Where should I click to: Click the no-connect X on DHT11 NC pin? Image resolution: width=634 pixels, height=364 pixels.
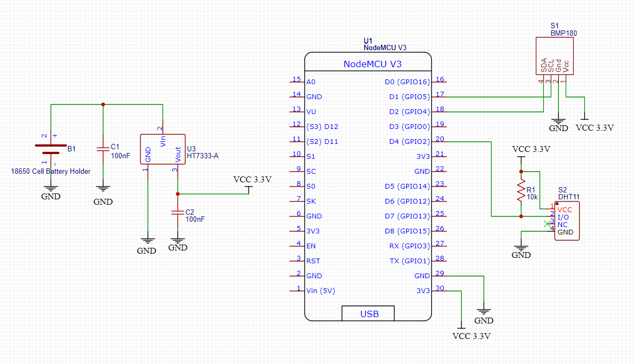pyautogui.click(x=548, y=224)
